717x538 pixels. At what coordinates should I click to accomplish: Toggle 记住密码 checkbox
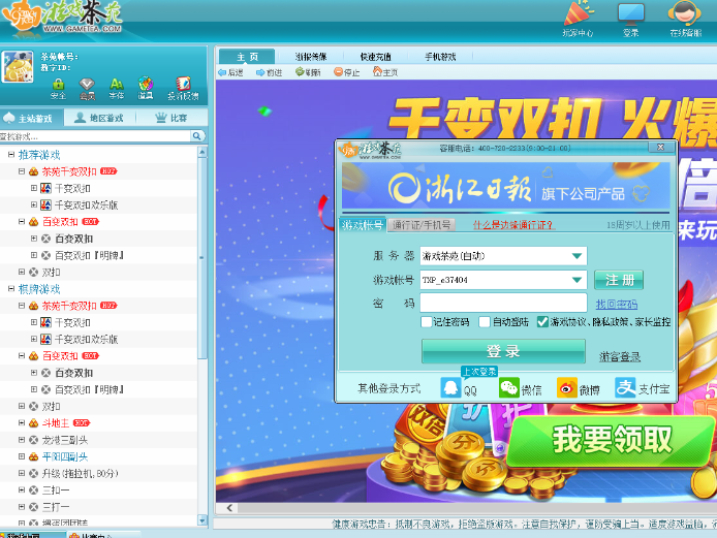click(x=426, y=322)
